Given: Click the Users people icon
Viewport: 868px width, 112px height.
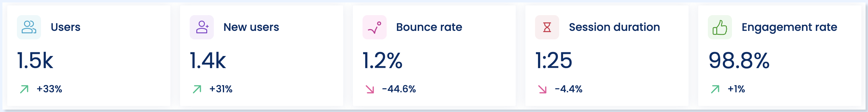Looking at the screenshot, I should click(29, 27).
